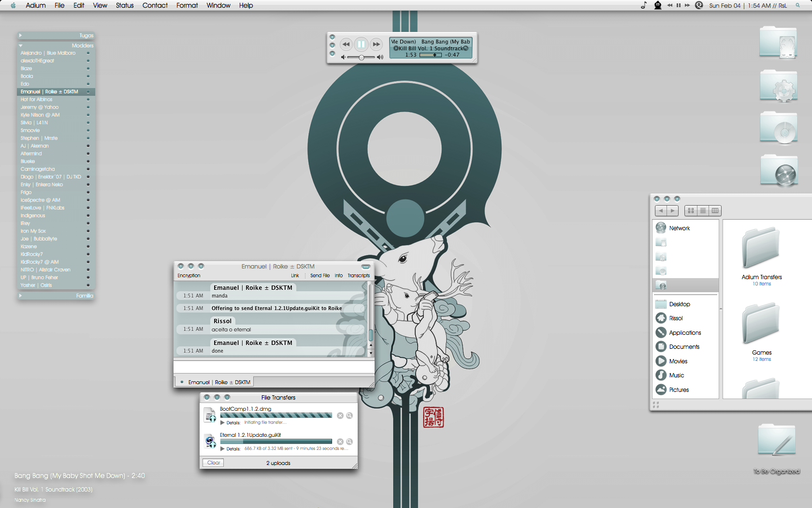Click Encryption in the chat window
The height and width of the screenshot is (508, 812).
pos(188,275)
